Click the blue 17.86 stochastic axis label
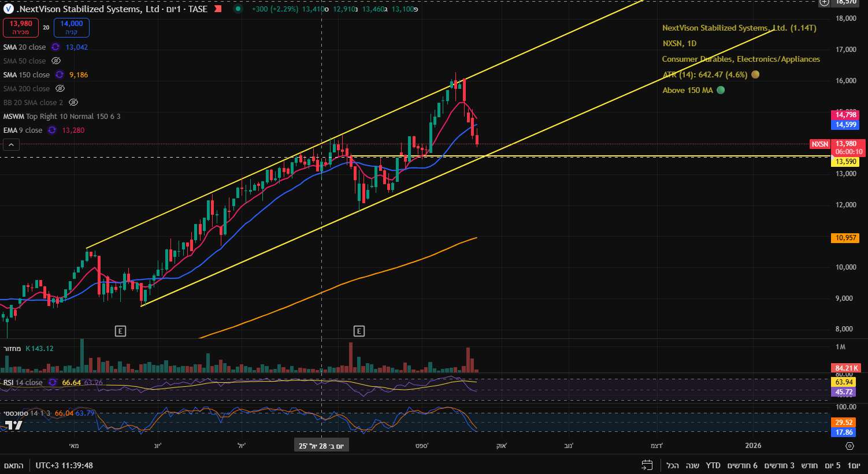The image size is (868, 474). pyautogui.click(x=844, y=432)
